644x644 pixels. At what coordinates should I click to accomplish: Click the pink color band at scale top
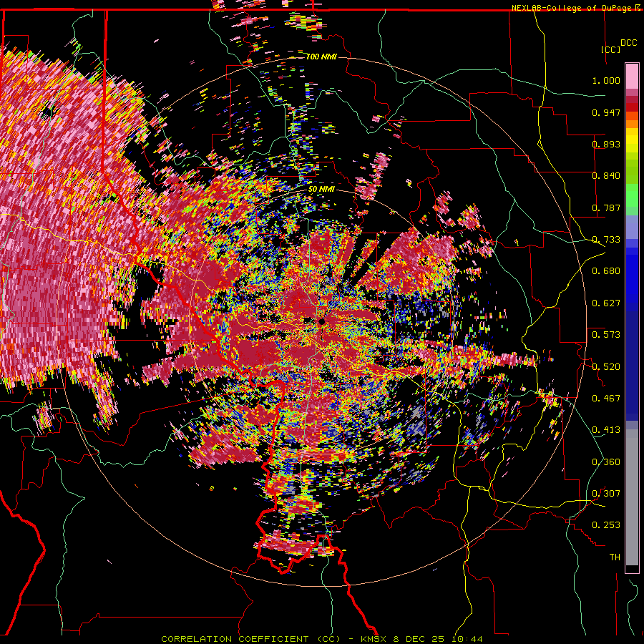point(632,77)
